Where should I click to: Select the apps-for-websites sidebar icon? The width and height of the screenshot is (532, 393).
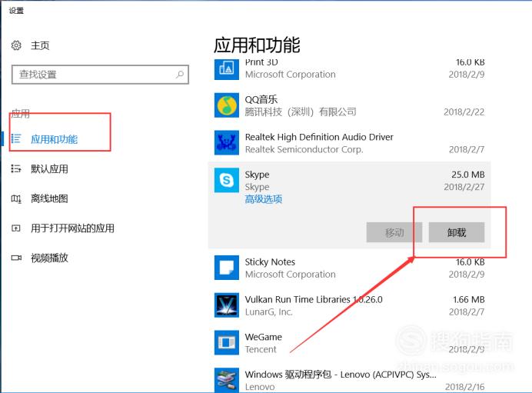(16, 228)
